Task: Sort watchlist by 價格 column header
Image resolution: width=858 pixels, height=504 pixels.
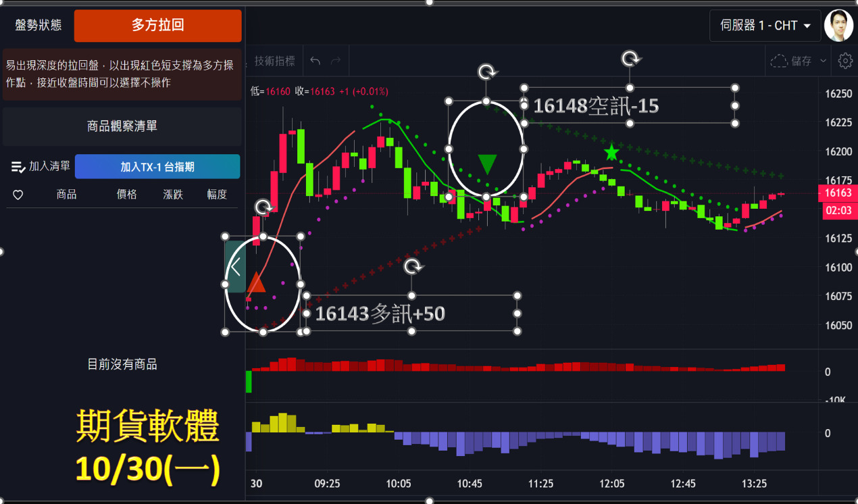Action: click(126, 195)
